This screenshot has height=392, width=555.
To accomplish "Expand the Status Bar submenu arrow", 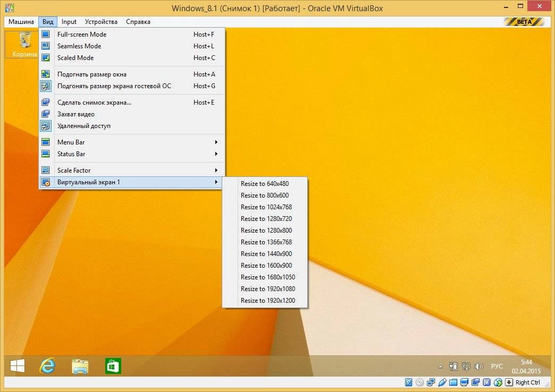I will (216, 154).
